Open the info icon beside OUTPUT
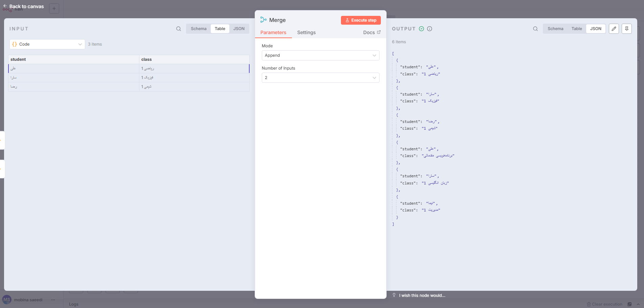This screenshot has height=308, width=644. 429,29
